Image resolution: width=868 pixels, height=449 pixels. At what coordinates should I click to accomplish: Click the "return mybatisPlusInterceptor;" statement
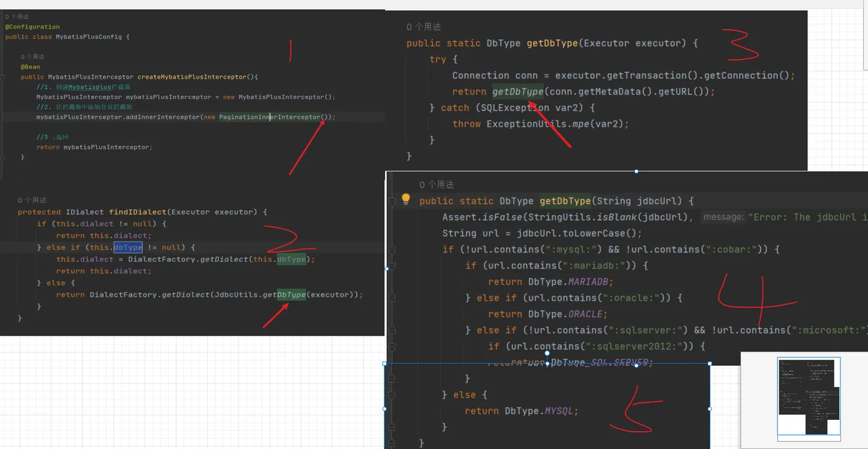[94, 147]
